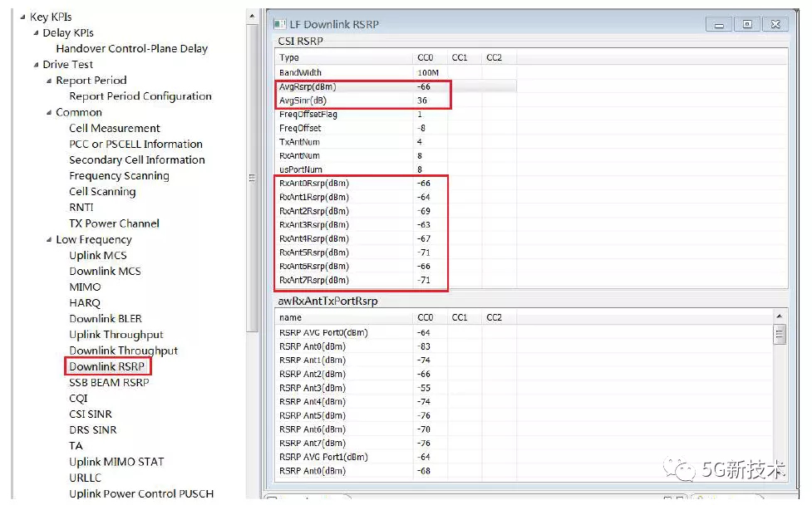Select the RxAnt3Rsrp(dBm) row
Screen dimensions: 812x505
[396, 224]
